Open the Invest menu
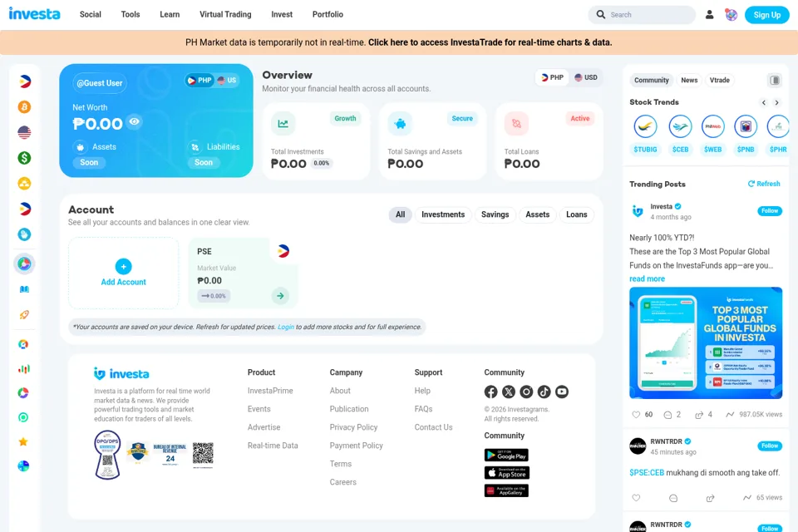The height and width of the screenshot is (532, 798). (x=282, y=14)
